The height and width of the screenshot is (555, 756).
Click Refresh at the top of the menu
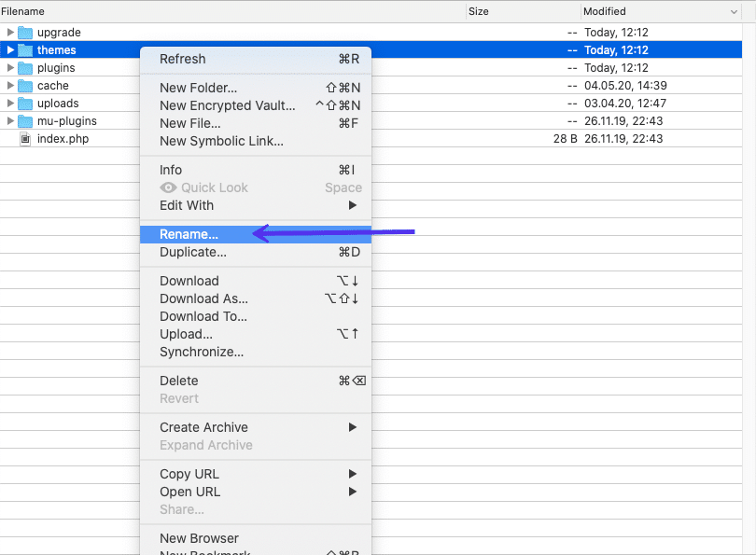click(x=183, y=58)
